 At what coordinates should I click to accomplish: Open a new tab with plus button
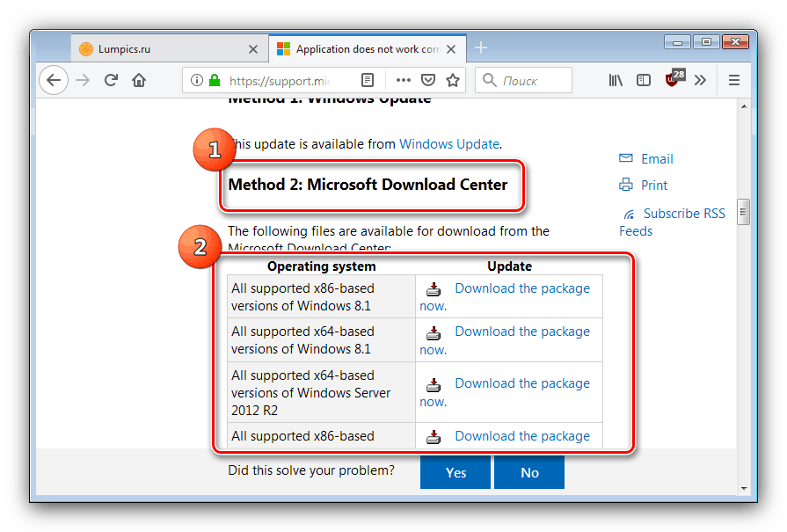(x=481, y=47)
